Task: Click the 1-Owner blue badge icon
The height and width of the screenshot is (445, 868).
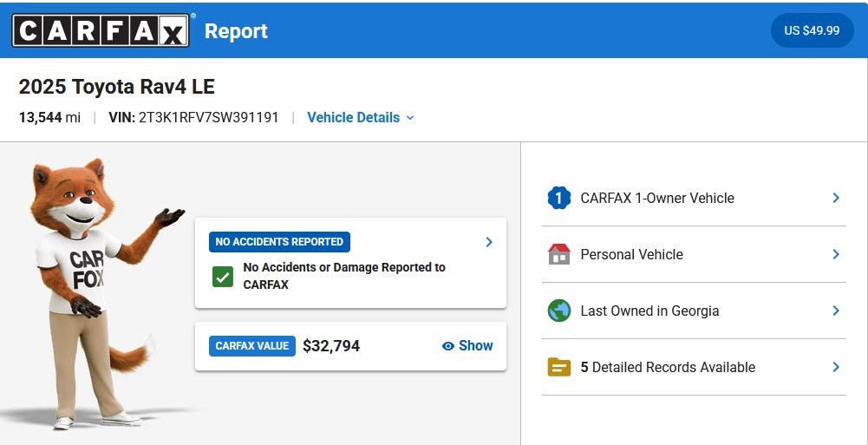Action: pos(559,198)
